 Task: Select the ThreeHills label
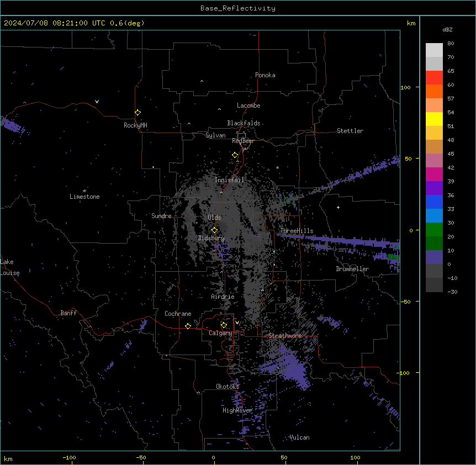click(297, 231)
